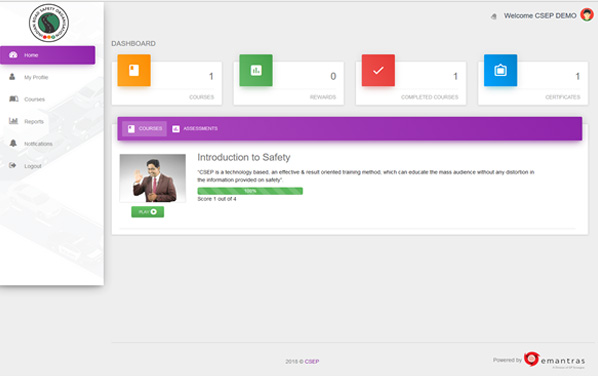The width and height of the screenshot is (598, 376).
Task: Click the Home dashboard gauge icon
Action: pos(13,55)
